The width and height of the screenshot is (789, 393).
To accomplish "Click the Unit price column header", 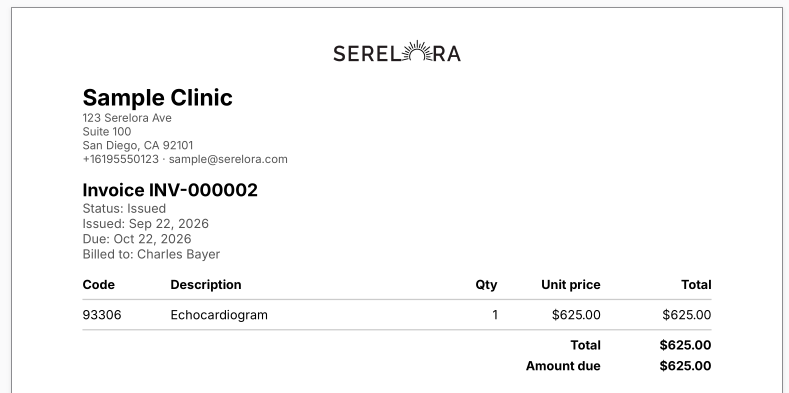I will tap(571, 285).
